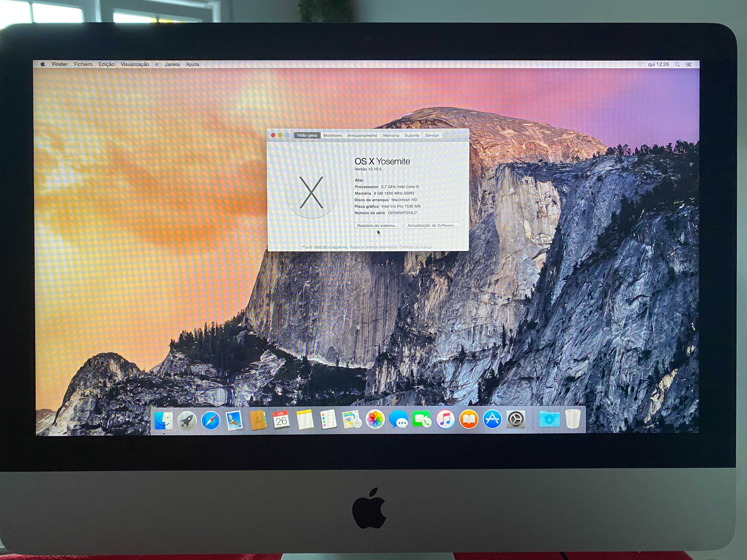
Task: Click the Versão 10.10.5 text
Action: [x=368, y=169]
